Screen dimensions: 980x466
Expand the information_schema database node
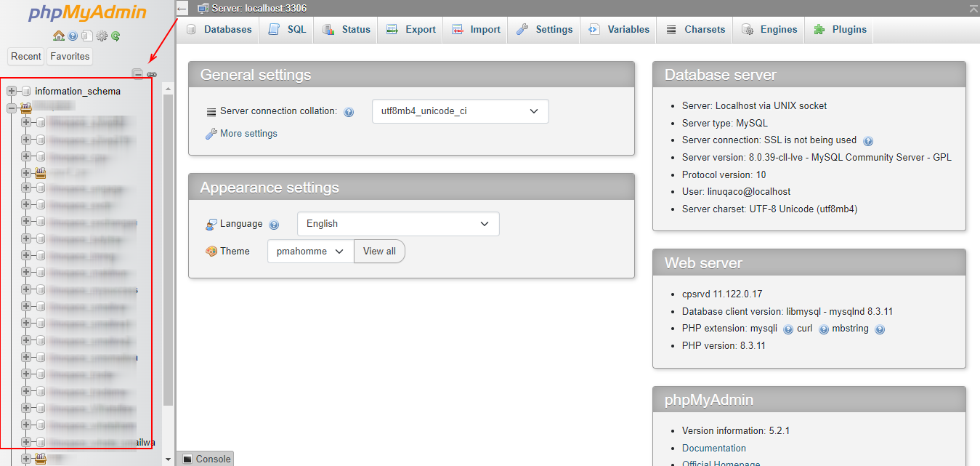pos(12,91)
